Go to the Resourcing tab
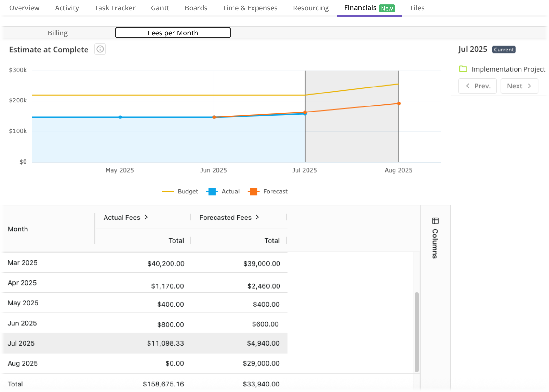 coord(311,8)
